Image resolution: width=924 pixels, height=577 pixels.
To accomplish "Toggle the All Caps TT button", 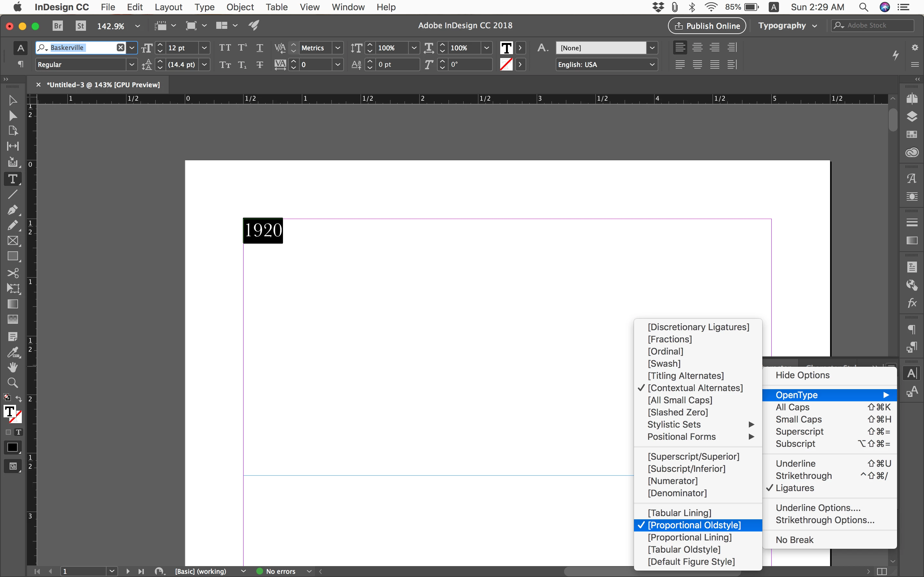I will click(225, 48).
